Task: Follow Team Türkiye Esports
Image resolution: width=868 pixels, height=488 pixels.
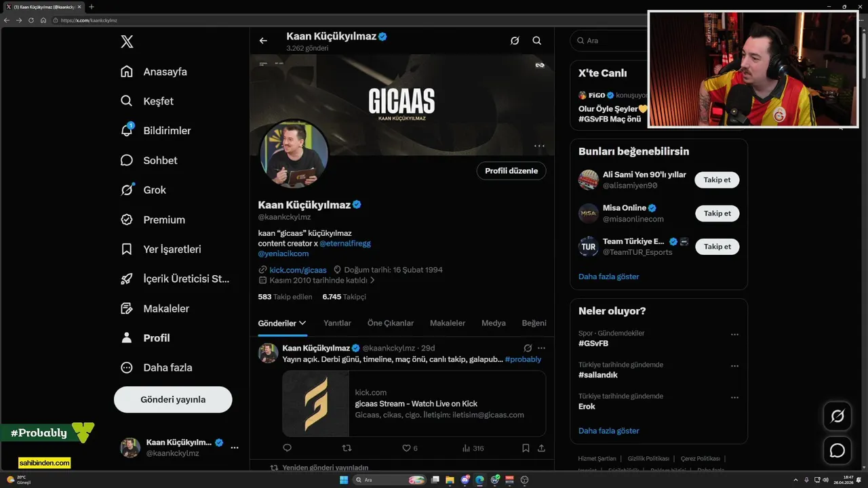Action: point(717,247)
